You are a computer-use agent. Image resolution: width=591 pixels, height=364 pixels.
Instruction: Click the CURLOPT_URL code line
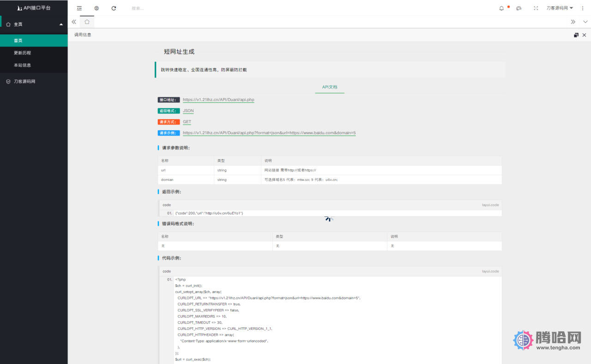tap(269, 298)
